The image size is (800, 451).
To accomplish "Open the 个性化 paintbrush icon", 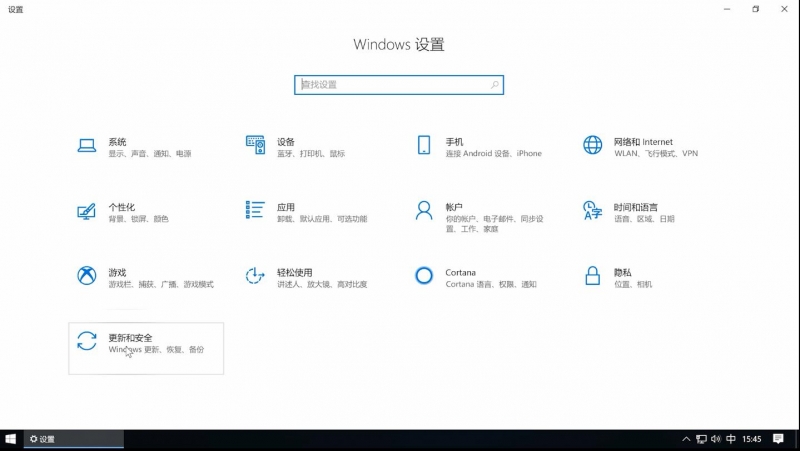I will click(x=86, y=211).
